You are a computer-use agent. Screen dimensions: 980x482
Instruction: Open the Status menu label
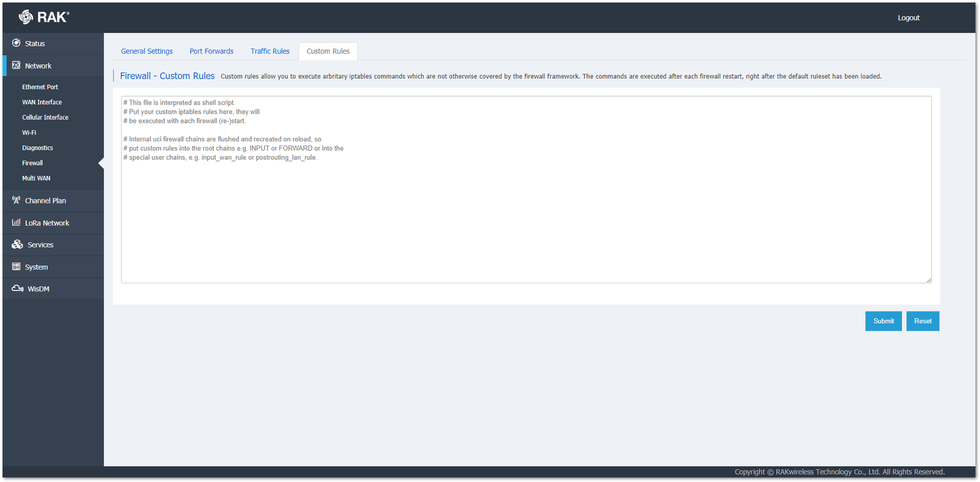(35, 43)
